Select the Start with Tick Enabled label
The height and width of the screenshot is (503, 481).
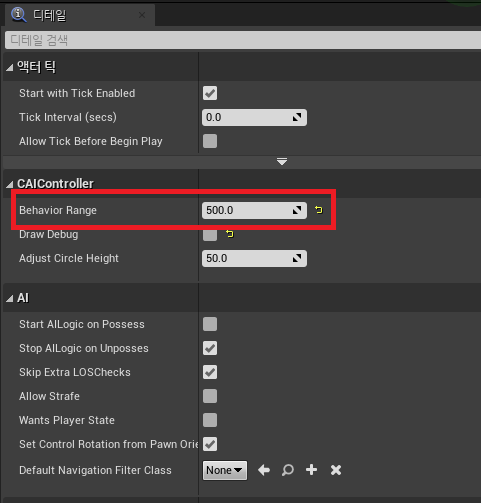pyautogui.click(x=77, y=93)
